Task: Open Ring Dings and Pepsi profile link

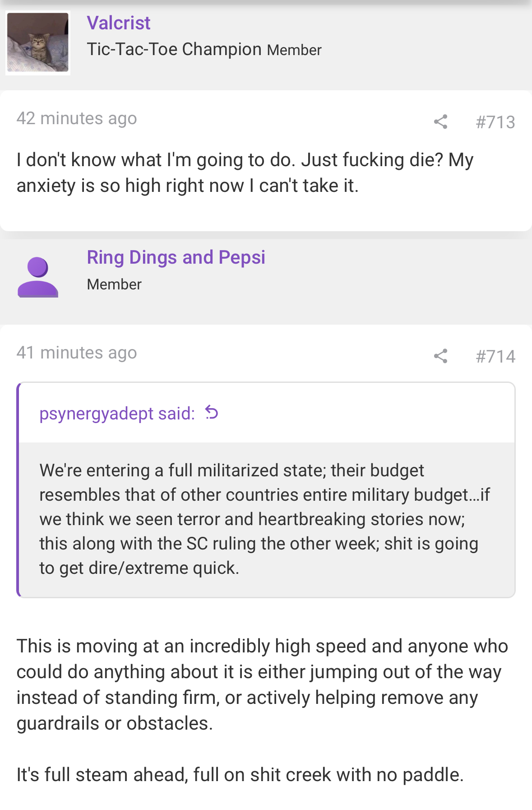Action: click(x=176, y=257)
